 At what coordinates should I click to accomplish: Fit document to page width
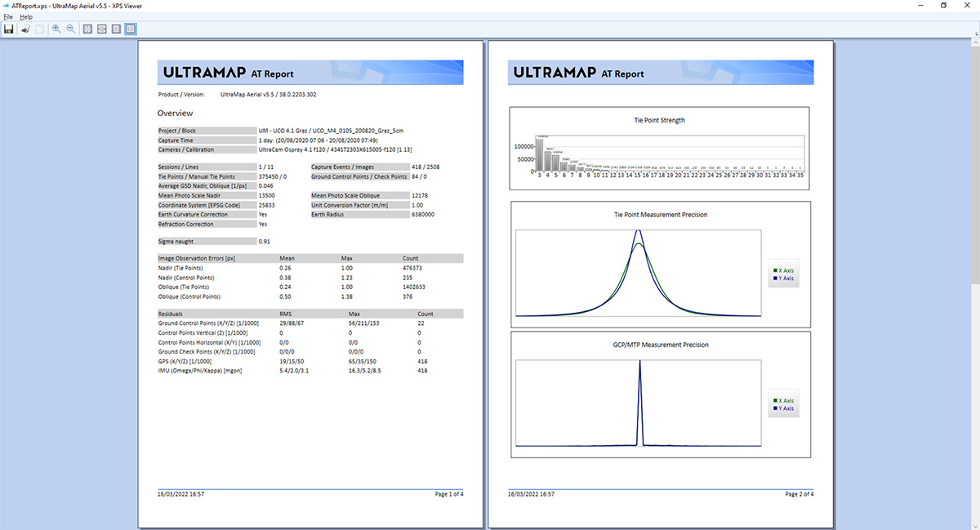click(x=102, y=29)
